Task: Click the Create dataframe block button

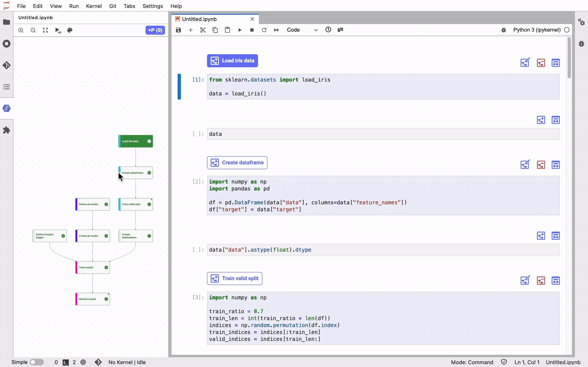Action: (x=237, y=163)
